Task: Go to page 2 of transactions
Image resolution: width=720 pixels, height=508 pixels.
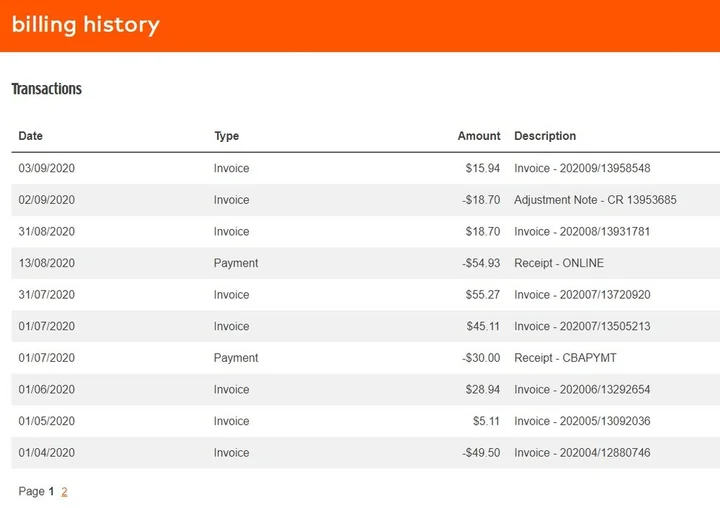Action: click(64, 491)
